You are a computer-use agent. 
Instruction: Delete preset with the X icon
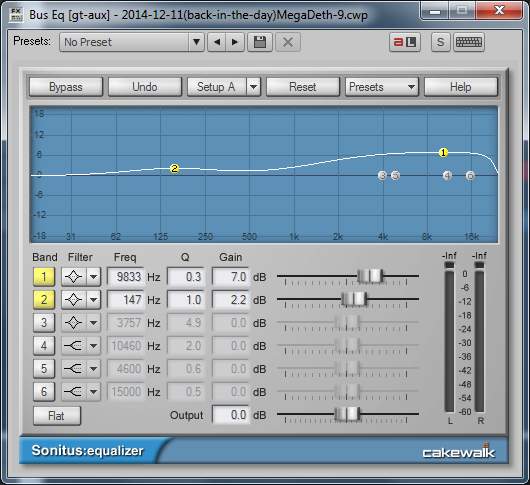(288, 42)
